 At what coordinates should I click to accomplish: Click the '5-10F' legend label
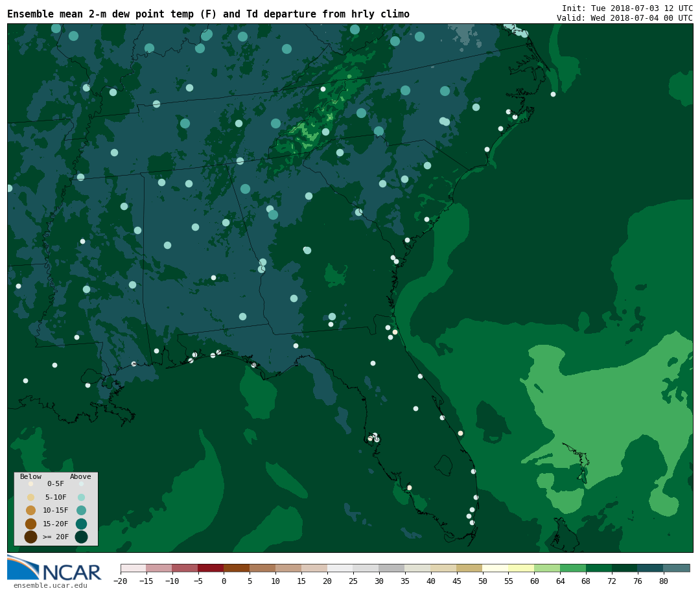56,497
